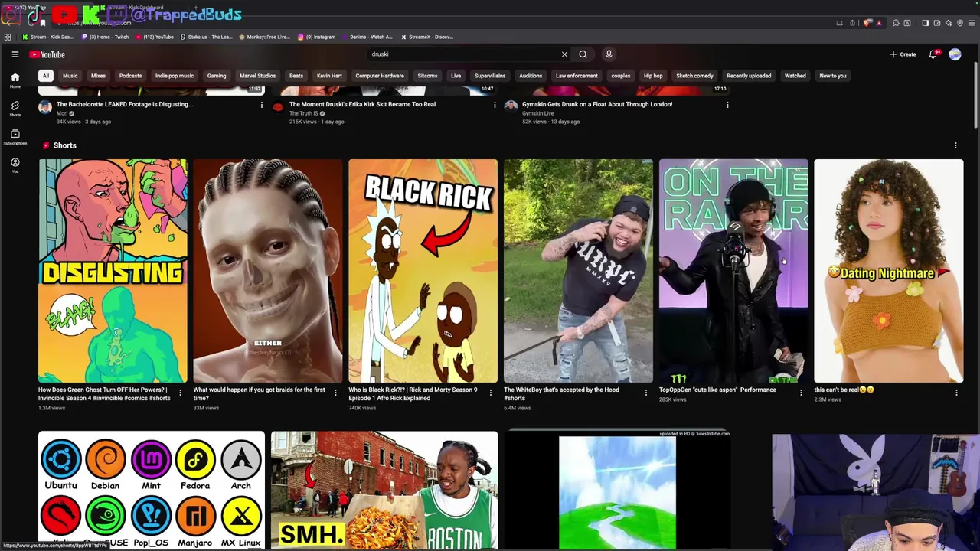Open the StreameX bookmark
Screen dimensions: 980x551
(x=427, y=37)
